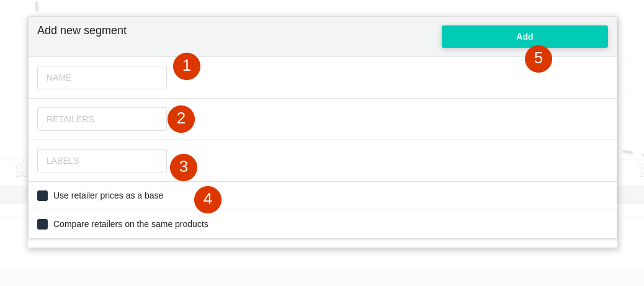Click the dimmed date label behind dialog's left edge
Viewport: 644px width, 286px height.
coord(21,171)
